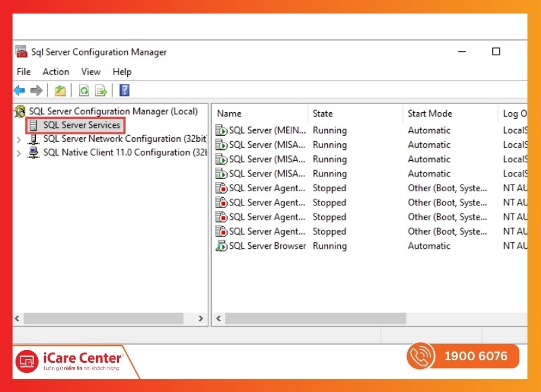The width and height of the screenshot is (541, 392).
Task: Click Running state of SQL Server Browser
Action: click(330, 246)
